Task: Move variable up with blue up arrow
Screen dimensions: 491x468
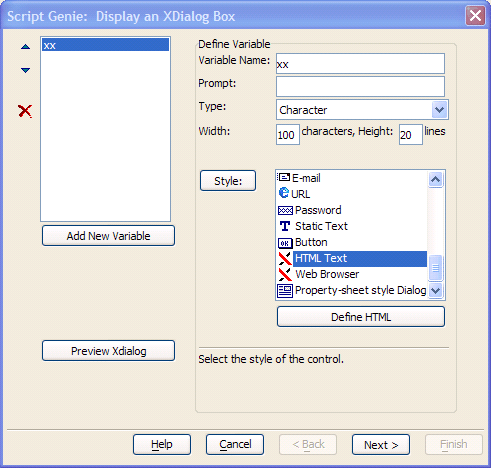Action: (25, 47)
